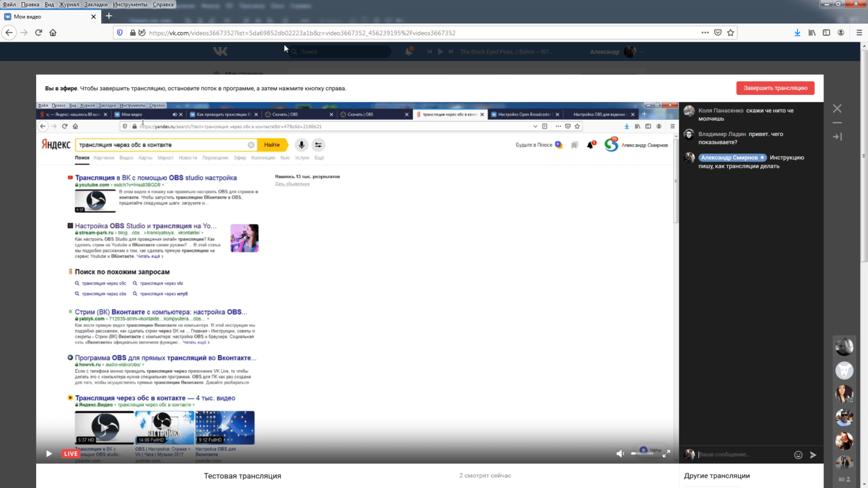Adjust the player volume slider
This screenshot has height=488, width=868.
(x=643, y=454)
